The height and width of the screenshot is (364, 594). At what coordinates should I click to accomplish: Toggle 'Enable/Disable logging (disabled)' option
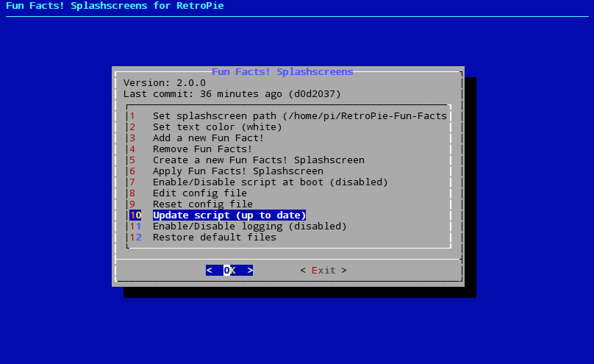[238, 226]
